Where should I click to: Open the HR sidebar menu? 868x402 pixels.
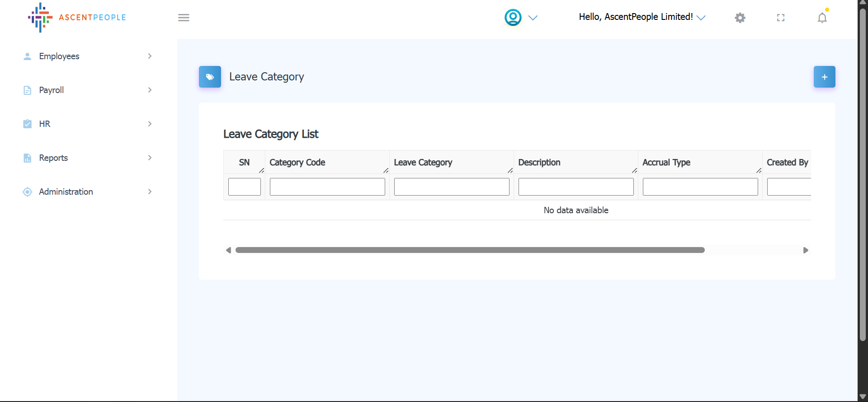[45, 124]
